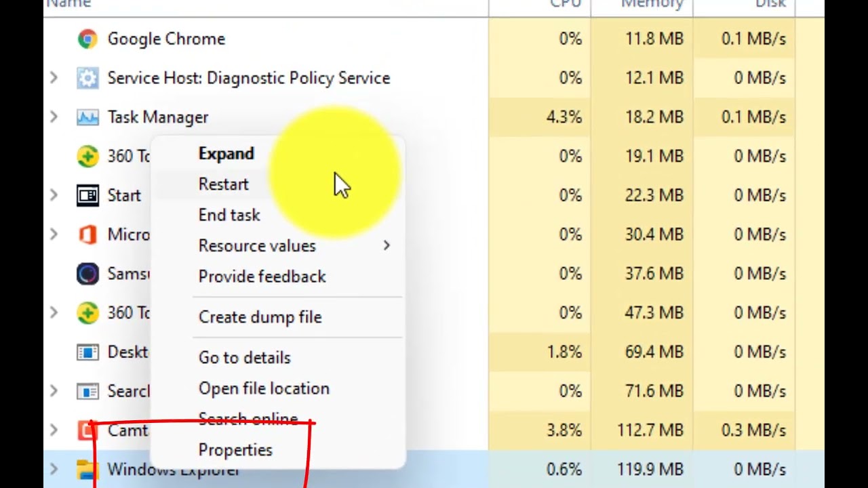Click the Desktop process icon
This screenshot has width=868, height=488.
tap(87, 352)
